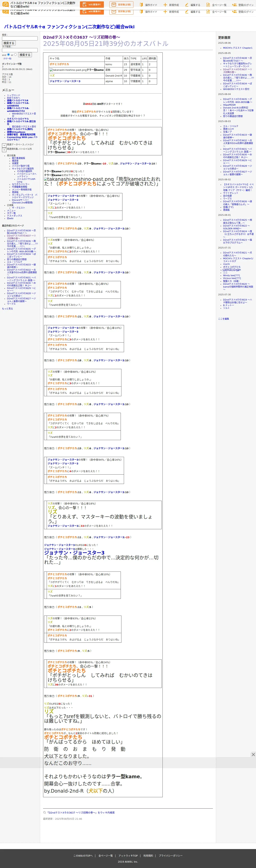Click the @wiki logo icon in the topmost header bar
The width and height of the screenshot is (256, 868).
tap(5, 4)
